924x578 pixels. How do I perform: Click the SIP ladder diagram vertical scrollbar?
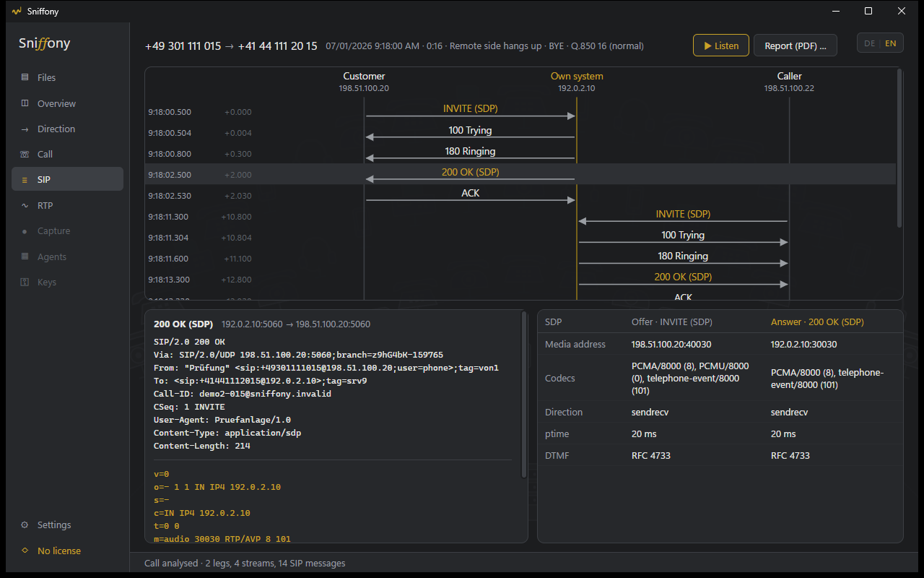click(899, 149)
